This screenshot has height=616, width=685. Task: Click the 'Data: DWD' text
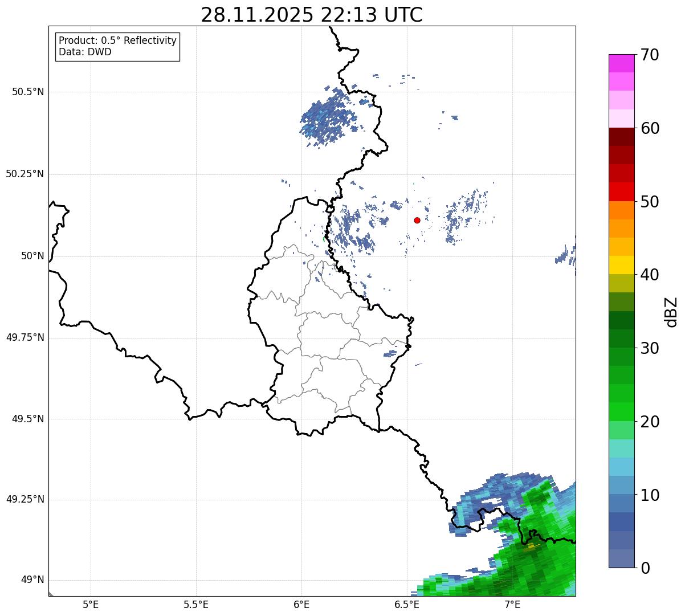pyautogui.click(x=85, y=52)
